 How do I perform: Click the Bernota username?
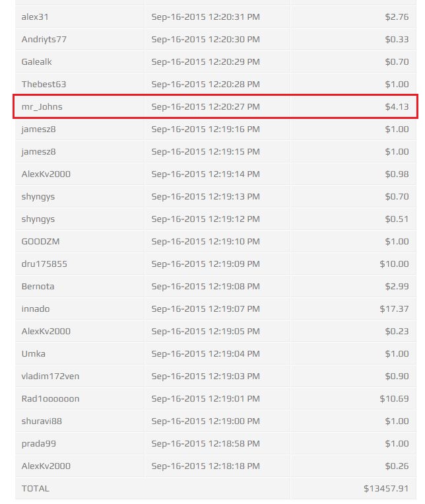[38, 286]
